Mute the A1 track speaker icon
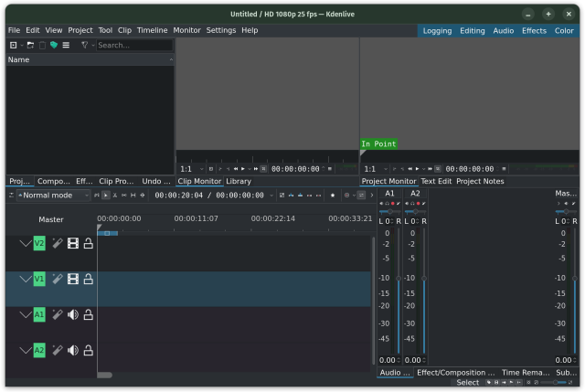The width and height of the screenshot is (585, 392). [73, 314]
